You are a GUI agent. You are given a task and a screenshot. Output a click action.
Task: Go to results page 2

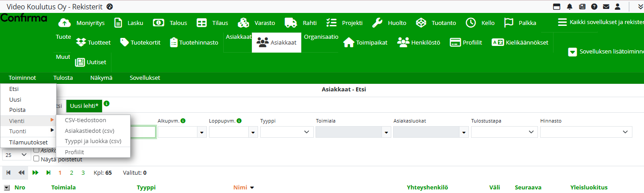click(71, 172)
